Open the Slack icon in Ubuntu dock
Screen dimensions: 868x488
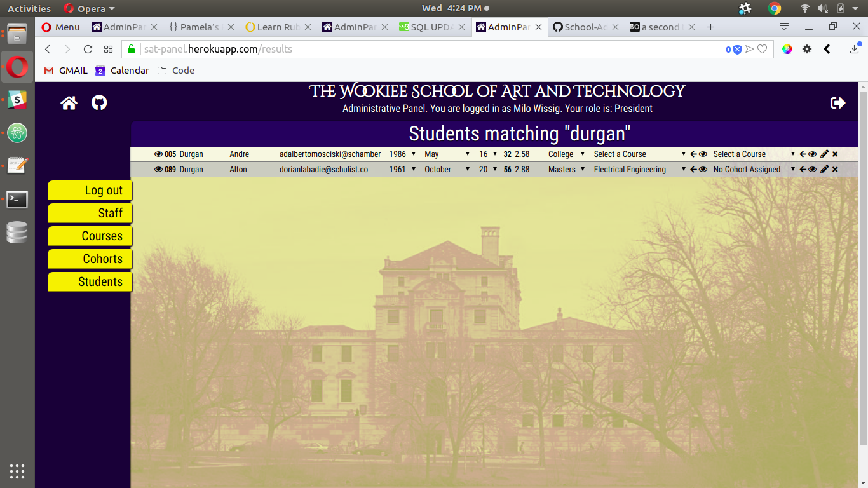click(x=17, y=99)
